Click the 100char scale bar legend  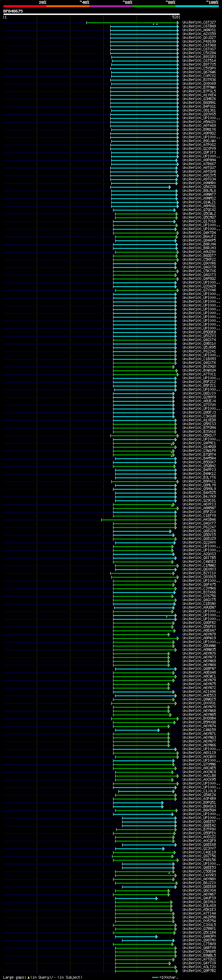pos(165,977)
